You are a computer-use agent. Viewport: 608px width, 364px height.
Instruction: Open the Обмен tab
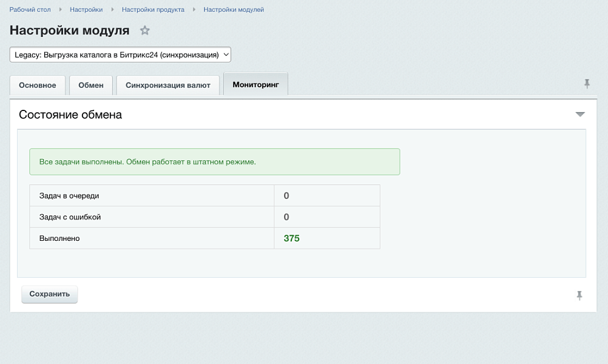91,85
